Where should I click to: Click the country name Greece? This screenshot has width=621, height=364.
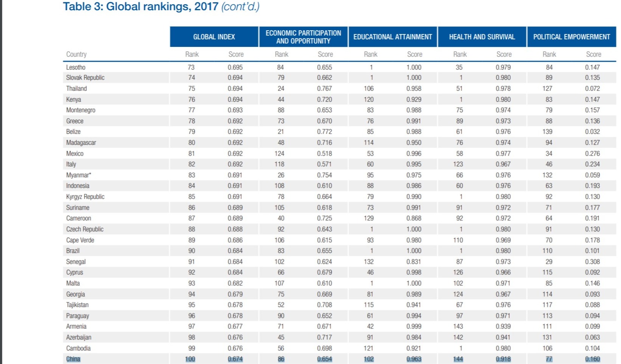pyautogui.click(x=75, y=121)
